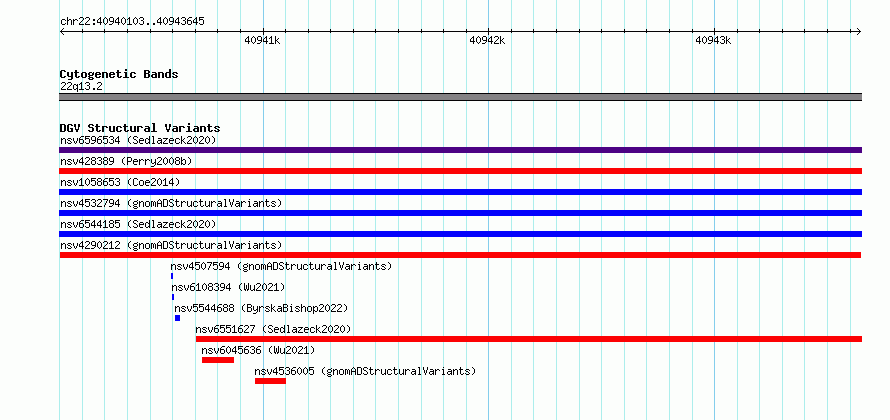Open the nsv6045636 (Wu2021) variant label

[258, 350]
